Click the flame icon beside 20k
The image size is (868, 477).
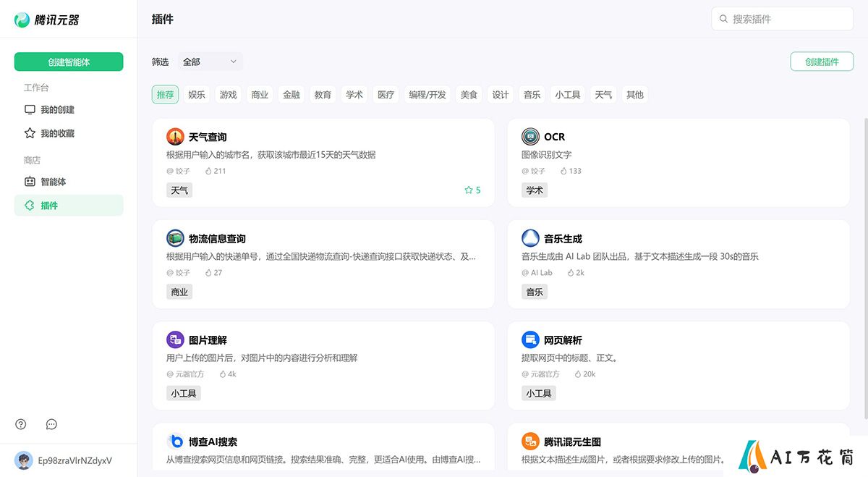click(578, 374)
